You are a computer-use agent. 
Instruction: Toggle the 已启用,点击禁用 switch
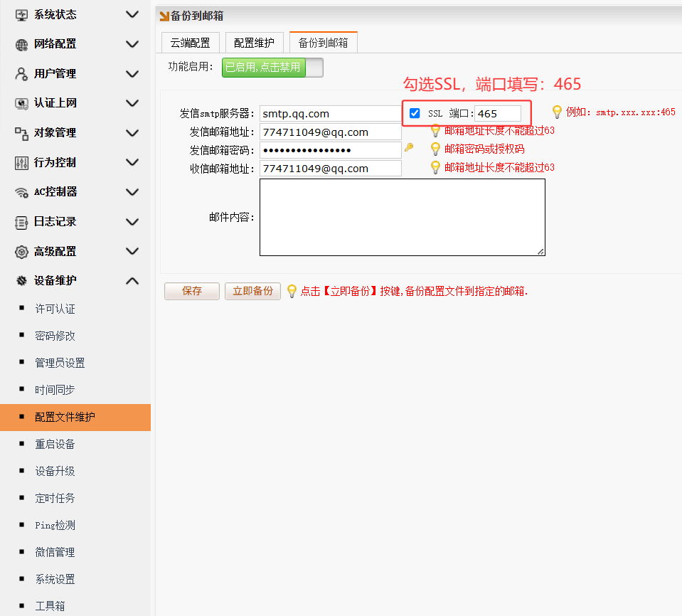tap(272, 68)
